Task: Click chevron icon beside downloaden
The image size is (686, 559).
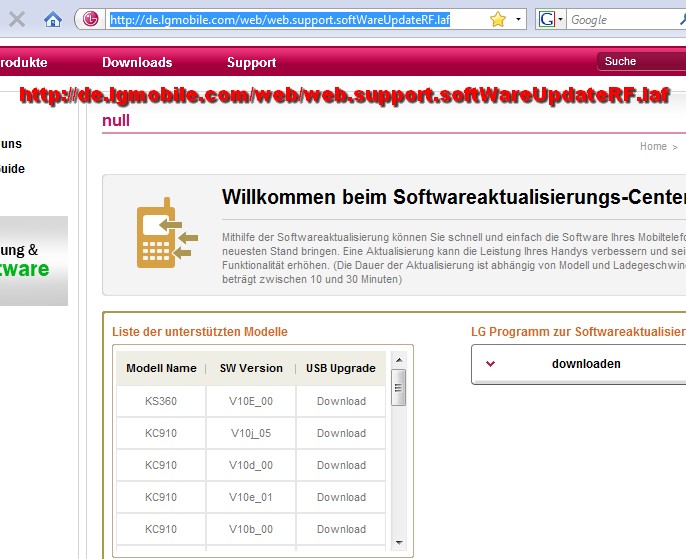Action: click(x=490, y=363)
